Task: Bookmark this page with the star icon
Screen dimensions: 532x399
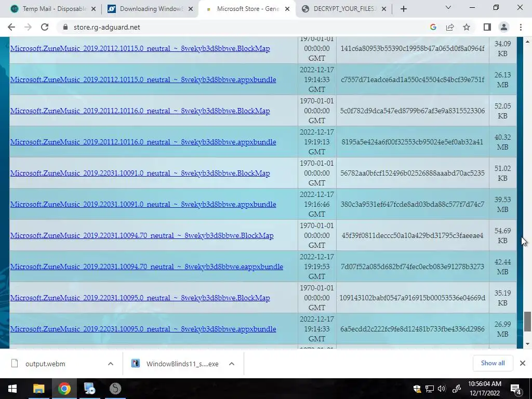Action: (x=467, y=27)
